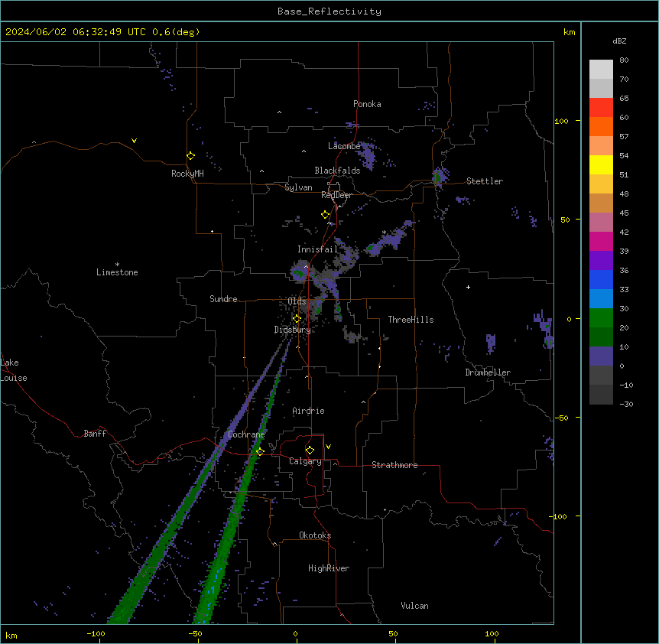Click the 50 tick on bottom axis
The width and height of the screenshot is (659, 644).
(x=393, y=633)
